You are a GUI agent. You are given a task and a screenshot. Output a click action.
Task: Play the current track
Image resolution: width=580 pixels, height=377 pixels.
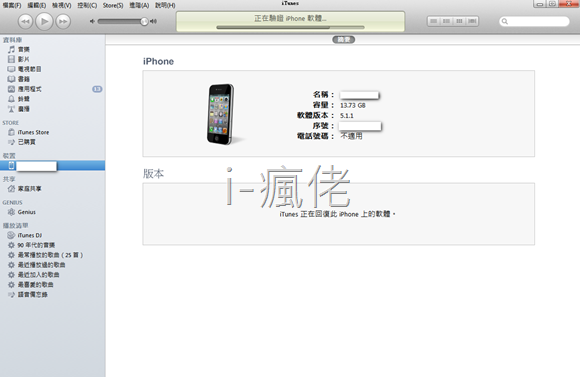[44, 21]
